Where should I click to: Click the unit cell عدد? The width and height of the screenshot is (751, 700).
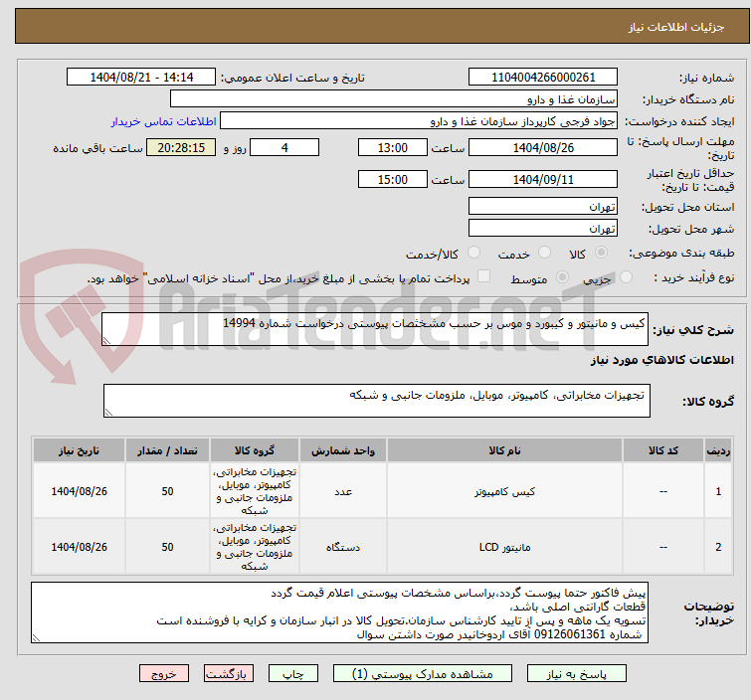click(x=343, y=492)
